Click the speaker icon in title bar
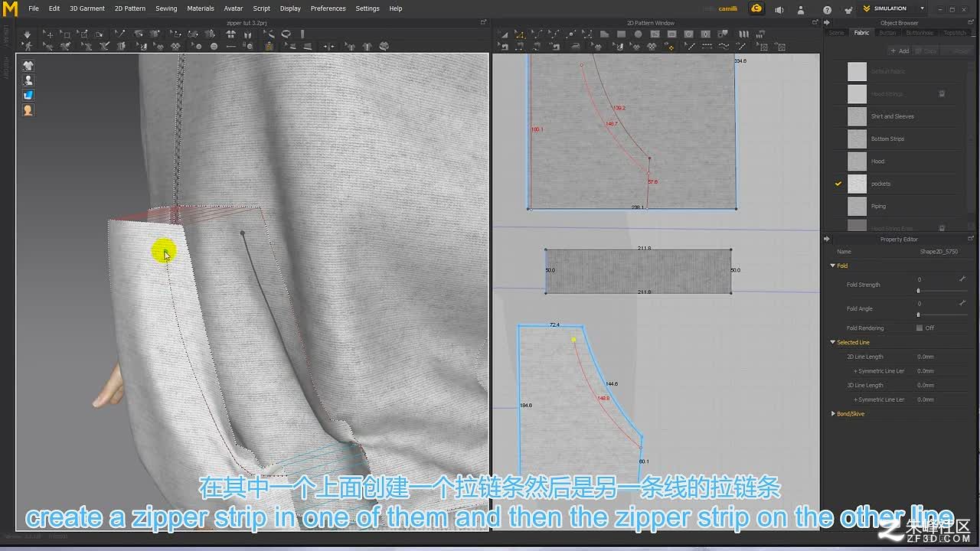 coord(779,9)
